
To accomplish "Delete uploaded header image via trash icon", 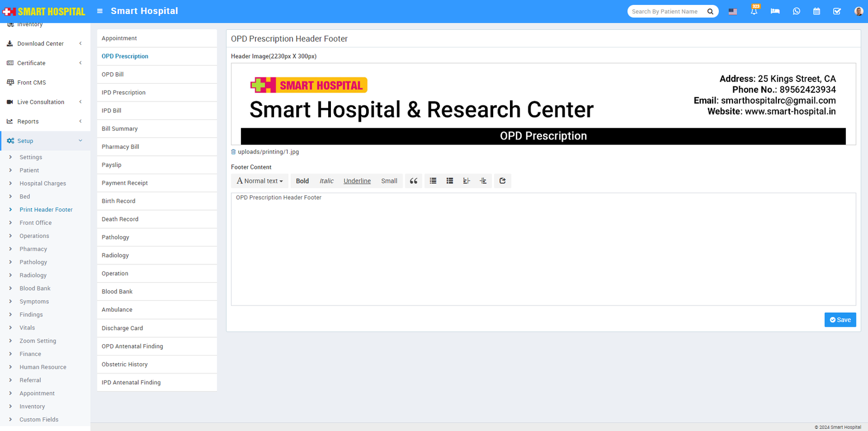I will click(x=233, y=152).
